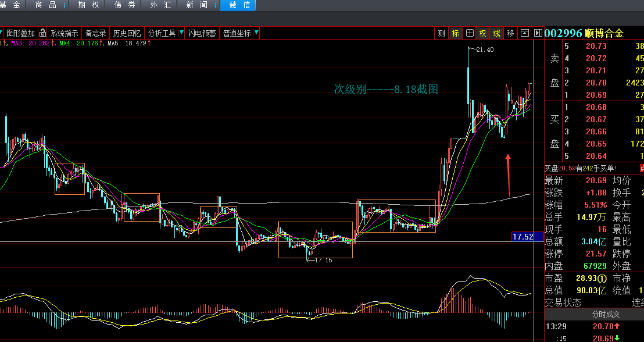Click the 17.15 low price label

323,260
